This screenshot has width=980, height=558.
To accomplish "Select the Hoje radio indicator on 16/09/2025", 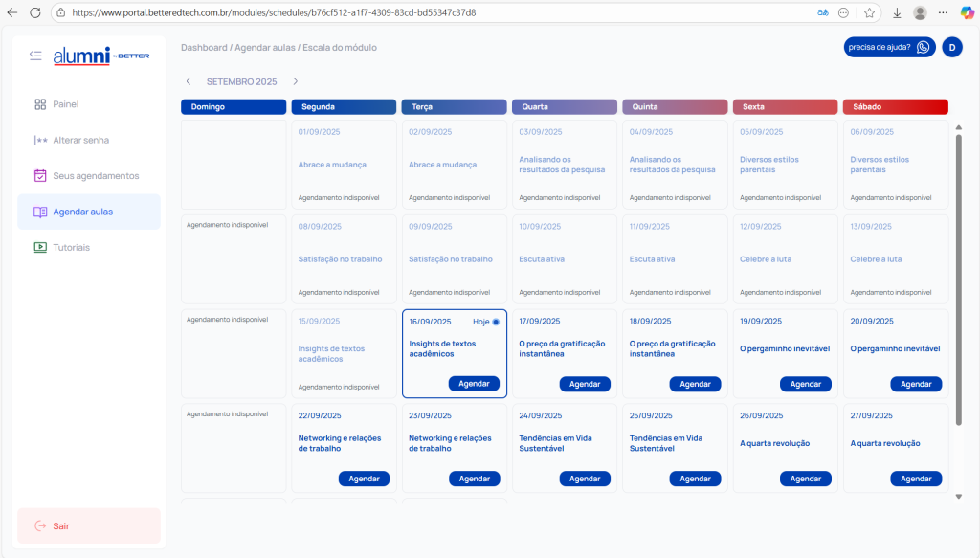I will click(x=496, y=322).
